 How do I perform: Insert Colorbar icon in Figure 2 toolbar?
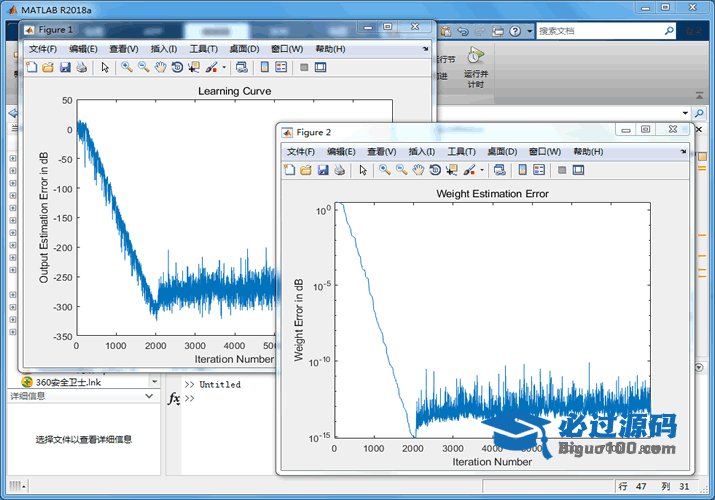523,170
